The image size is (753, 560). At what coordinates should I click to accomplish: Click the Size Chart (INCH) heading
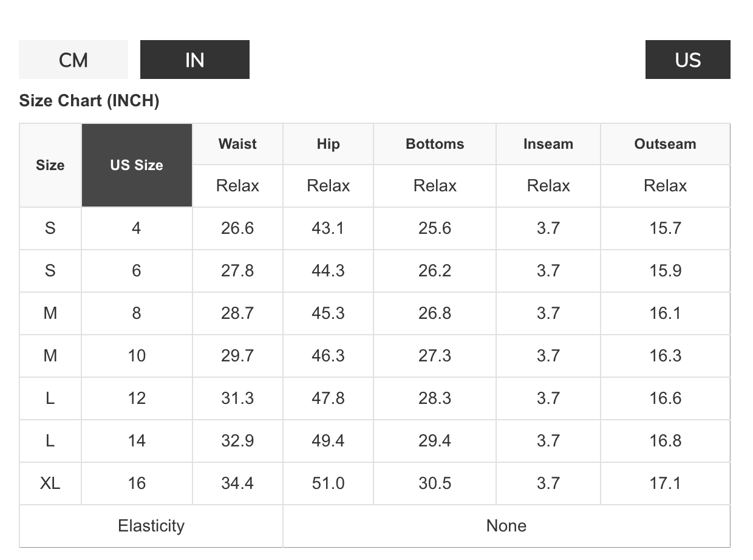[x=89, y=100]
